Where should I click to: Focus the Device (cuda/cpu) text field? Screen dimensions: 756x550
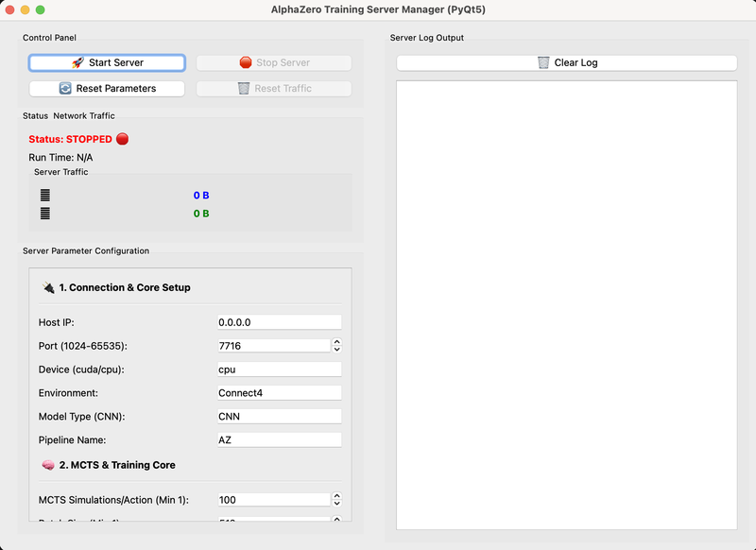click(x=279, y=370)
